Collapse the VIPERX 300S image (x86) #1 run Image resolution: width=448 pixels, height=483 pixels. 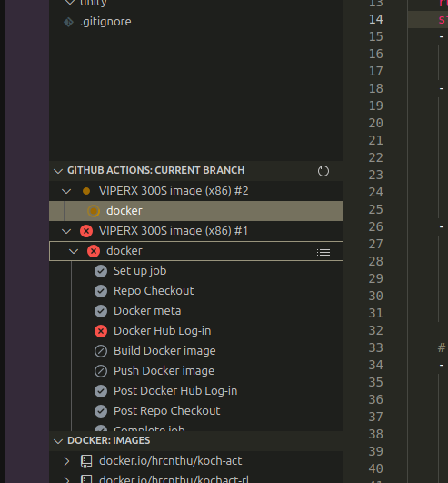pos(66,231)
